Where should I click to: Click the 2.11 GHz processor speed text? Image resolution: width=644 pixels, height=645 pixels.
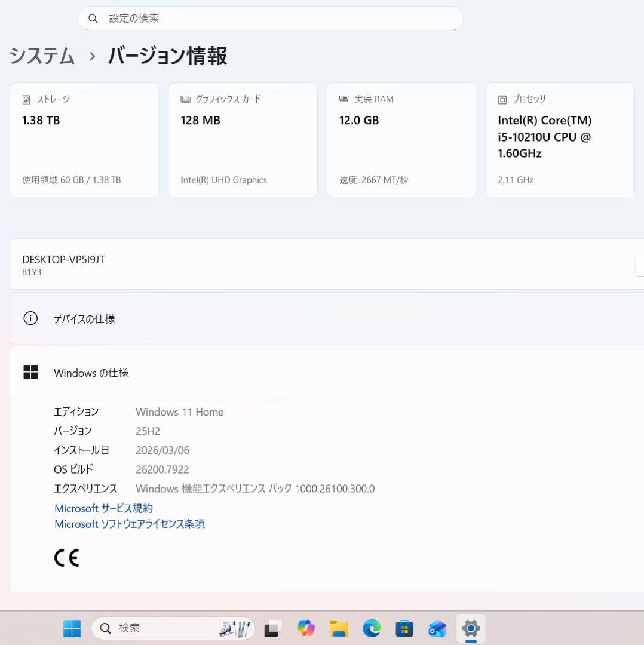coord(516,180)
